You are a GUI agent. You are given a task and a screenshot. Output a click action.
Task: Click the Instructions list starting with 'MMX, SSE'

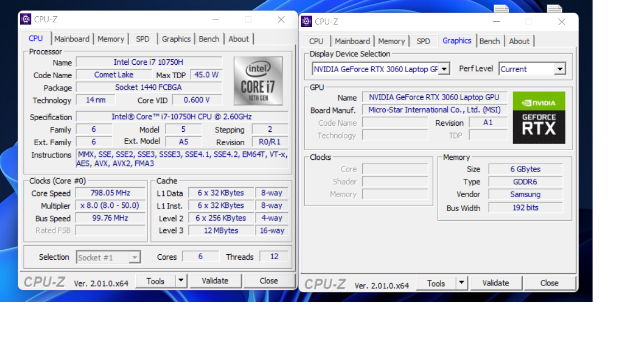tap(182, 159)
